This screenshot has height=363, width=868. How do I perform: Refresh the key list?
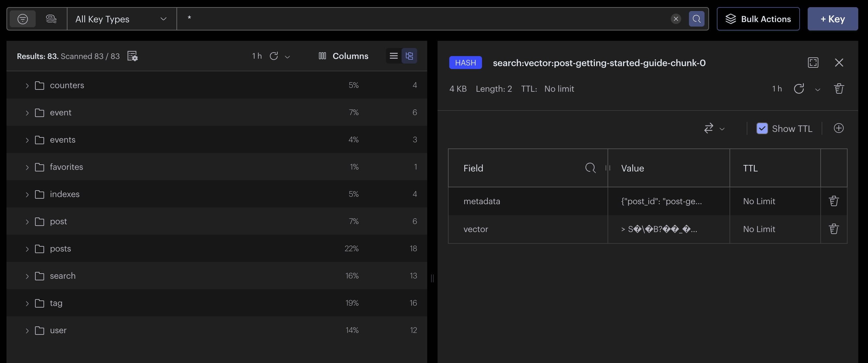point(274,56)
